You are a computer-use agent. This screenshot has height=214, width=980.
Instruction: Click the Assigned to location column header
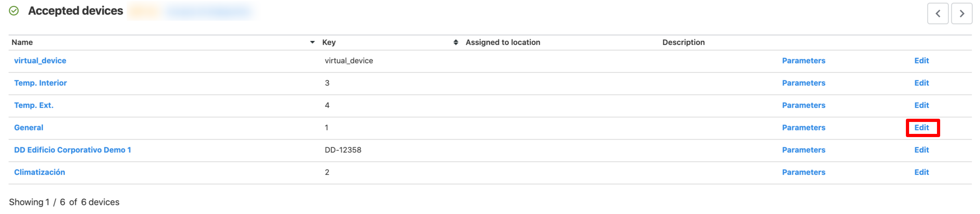[x=503, y=42]
